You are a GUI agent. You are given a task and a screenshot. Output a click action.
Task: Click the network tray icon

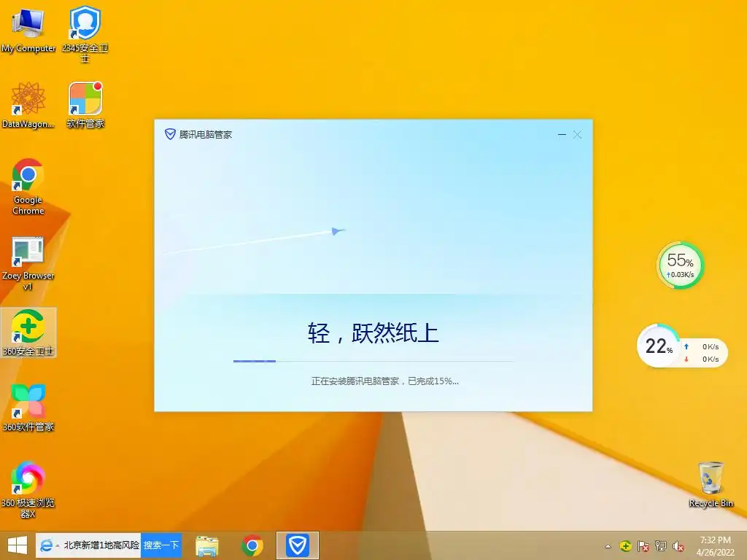point(661,546)
